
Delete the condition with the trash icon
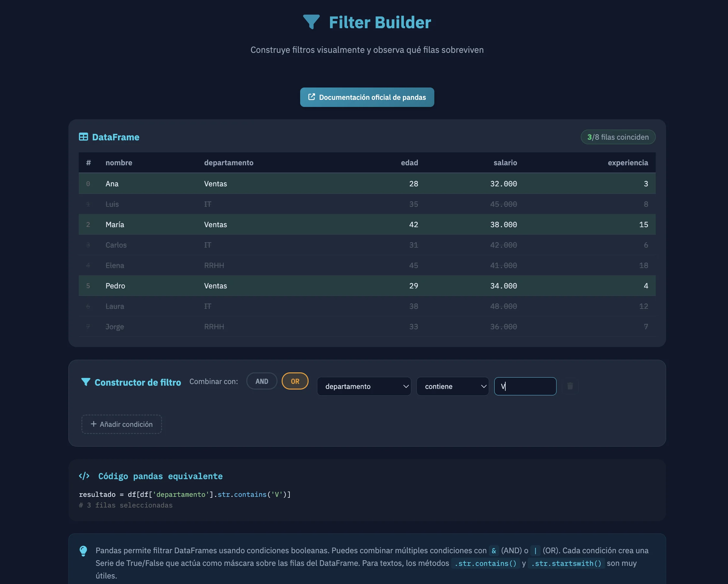[x=570, y=386]
